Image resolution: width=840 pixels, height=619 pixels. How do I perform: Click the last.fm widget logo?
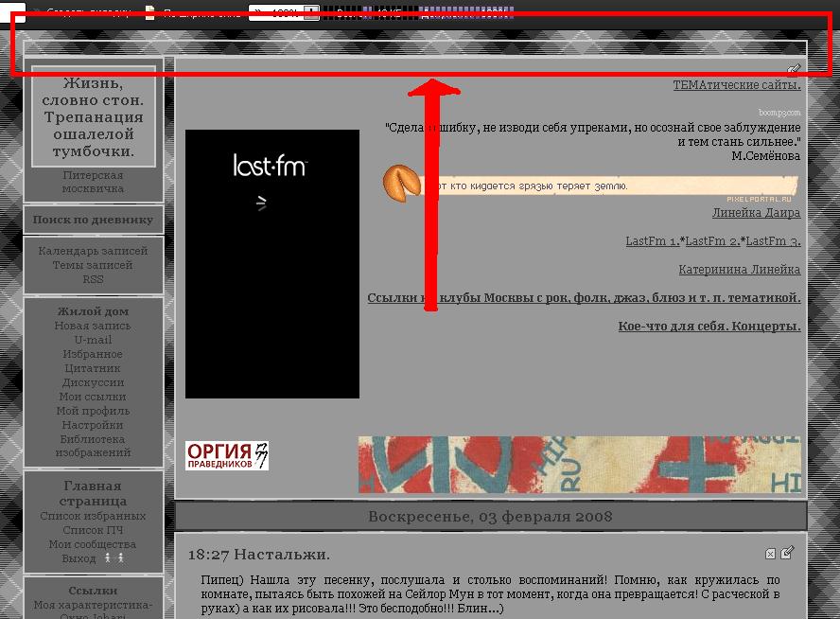(271, 167)
